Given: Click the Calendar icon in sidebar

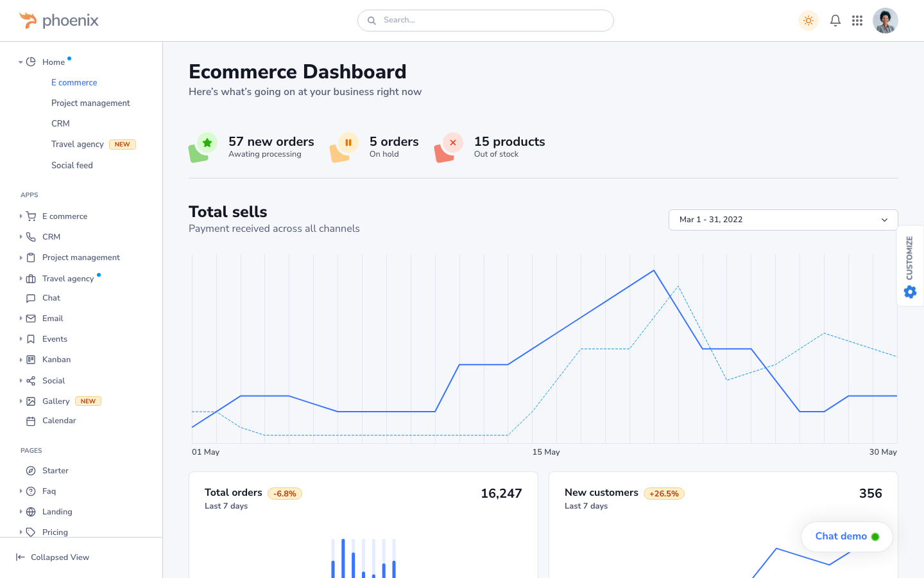Looking at the screenshot, I should pos(31,421).
